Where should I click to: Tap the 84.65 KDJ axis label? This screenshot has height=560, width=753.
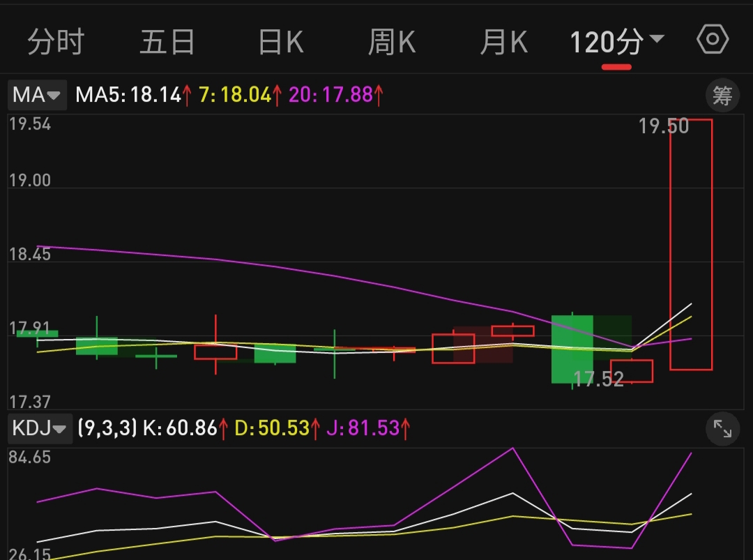tap(30, 457)
